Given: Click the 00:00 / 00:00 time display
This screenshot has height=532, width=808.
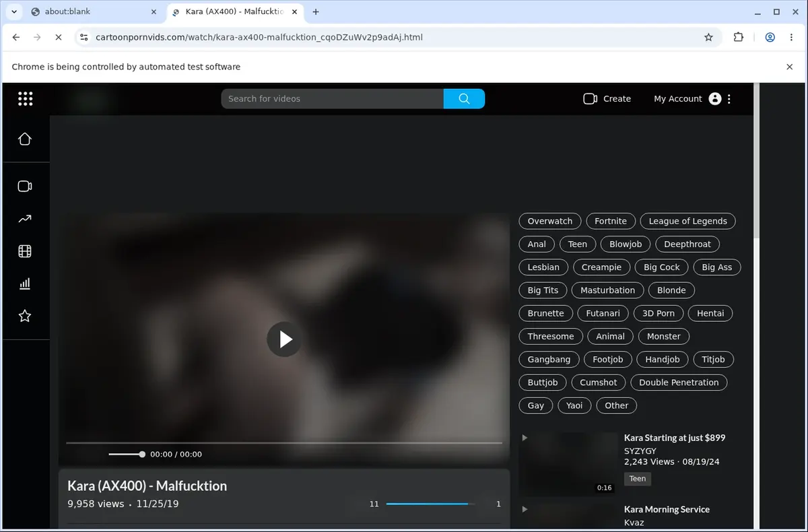Looking at the screenshot, I should click(176, 455).
